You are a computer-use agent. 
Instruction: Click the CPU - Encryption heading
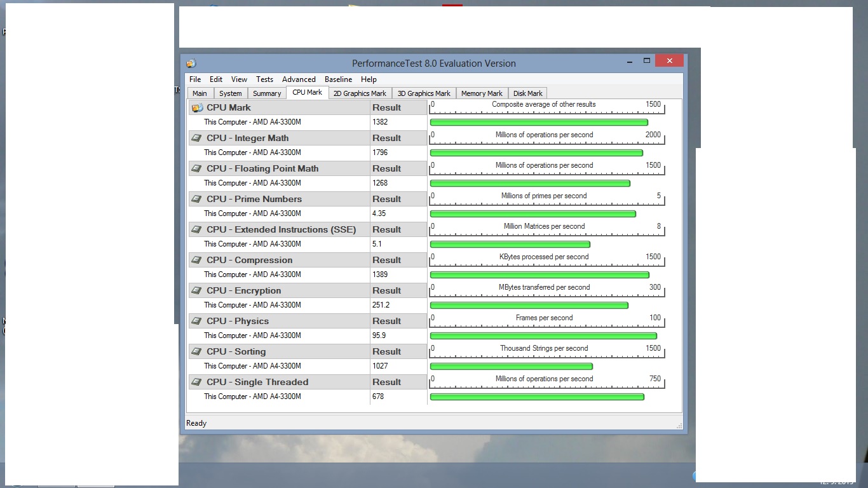[x=243, y=290]
